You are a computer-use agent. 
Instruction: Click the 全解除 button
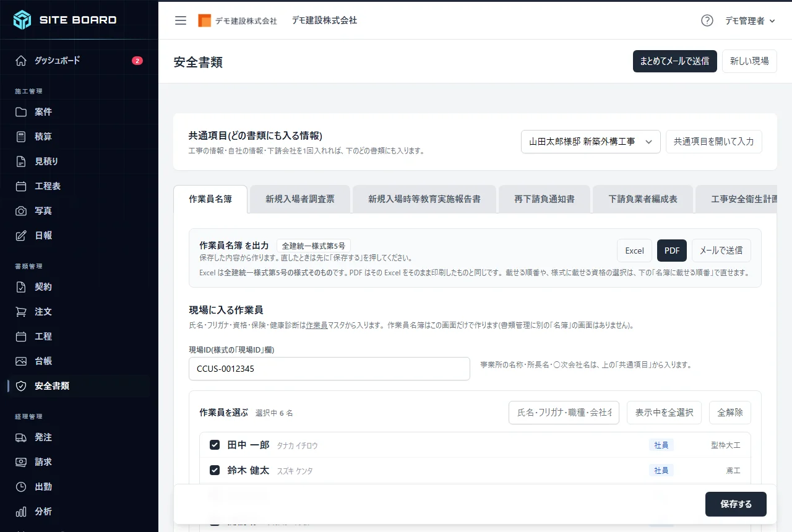coord(730,413)
